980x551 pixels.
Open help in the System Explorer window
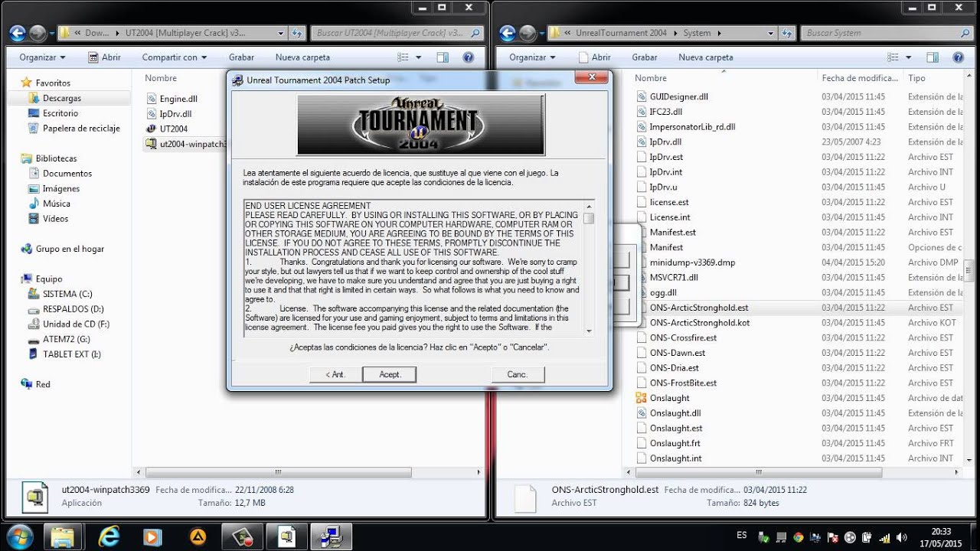pyautogui.click(x=958, y=57)
